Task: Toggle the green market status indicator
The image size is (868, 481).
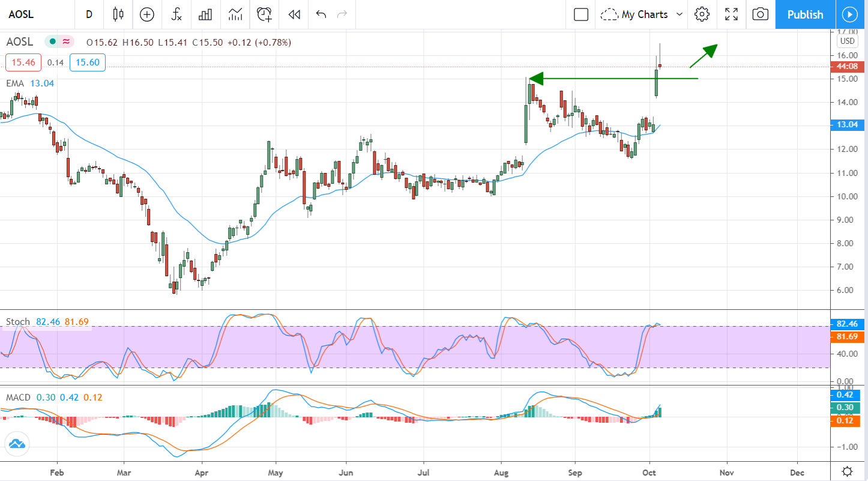Action: (x=53, y=42)
